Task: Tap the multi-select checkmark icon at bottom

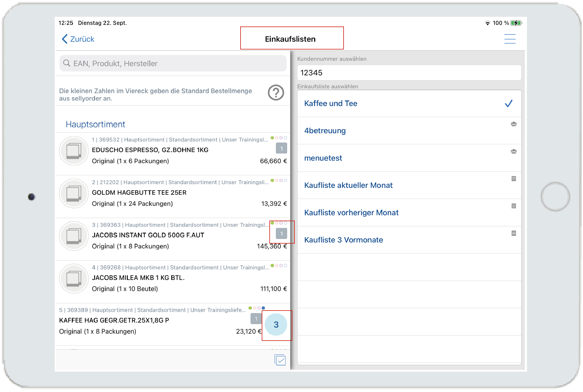Action: click(x=280, y=360)
